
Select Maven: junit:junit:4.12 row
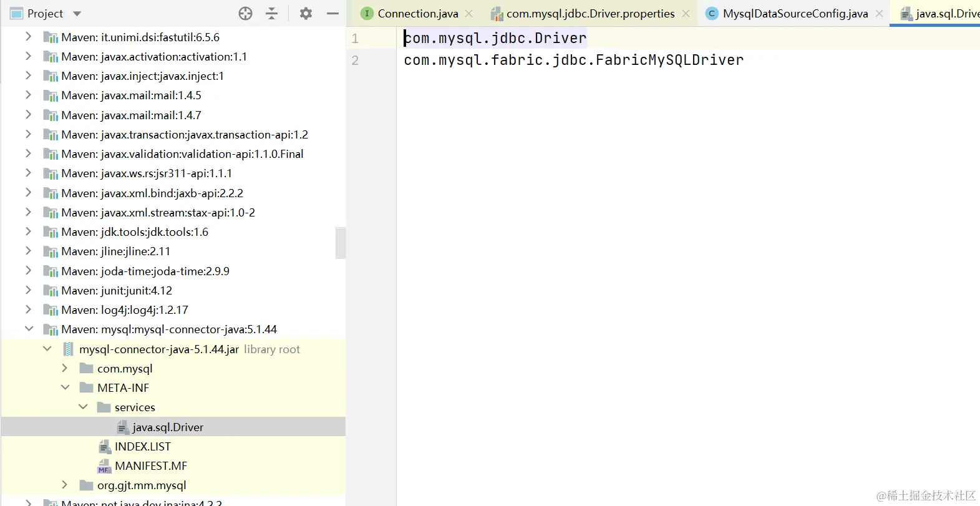(173, 290)
